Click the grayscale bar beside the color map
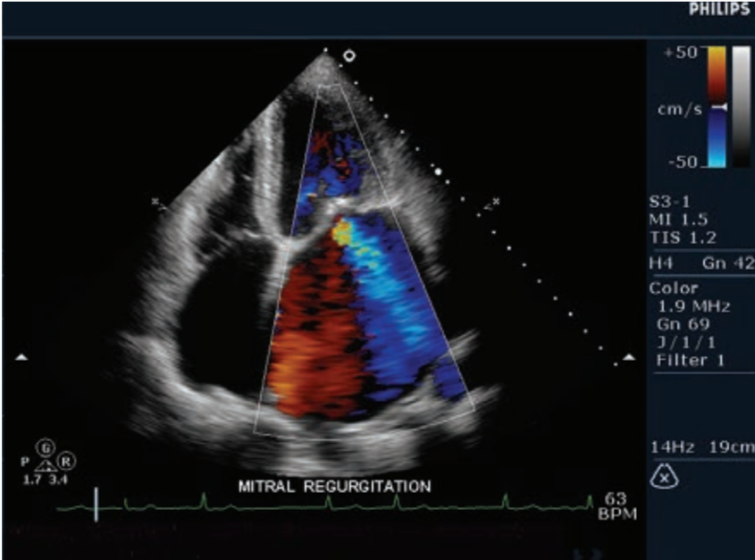The image size is (755, 560). (741, 105)
